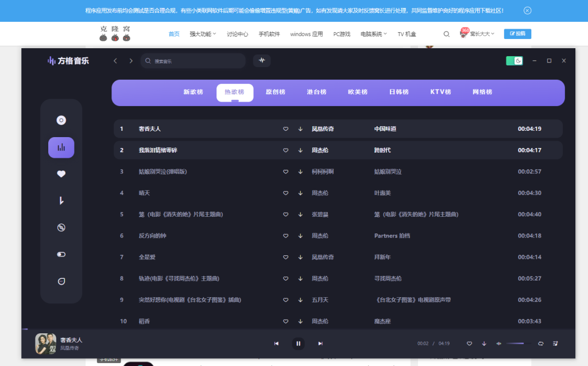Toggle the repeat loop mode

pyautogui.click(x=541, y=344)
